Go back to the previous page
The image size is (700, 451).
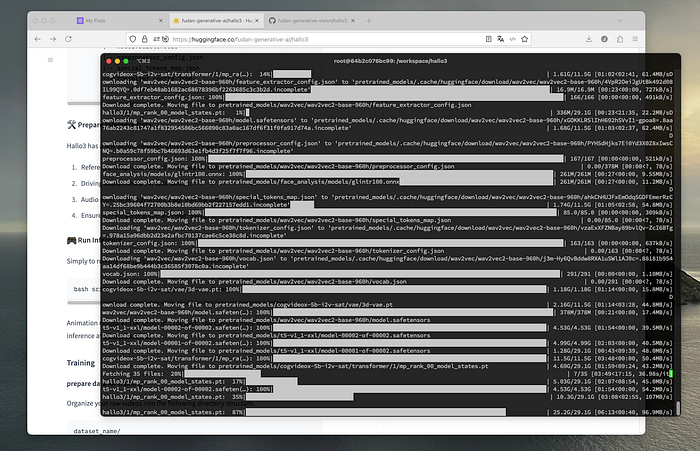click(38, 39)
